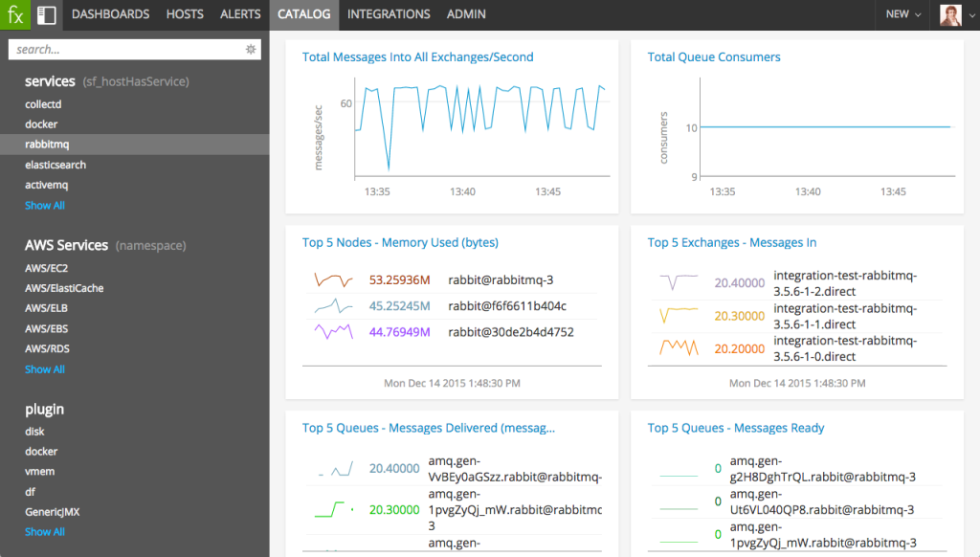Open Total Queue Consumers chart title

click(x=714, y=56)
